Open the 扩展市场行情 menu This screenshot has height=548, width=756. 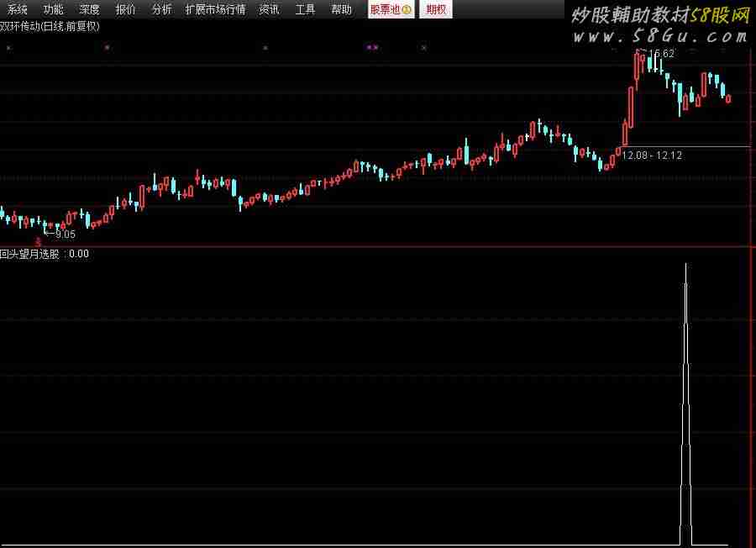point(216,9)
